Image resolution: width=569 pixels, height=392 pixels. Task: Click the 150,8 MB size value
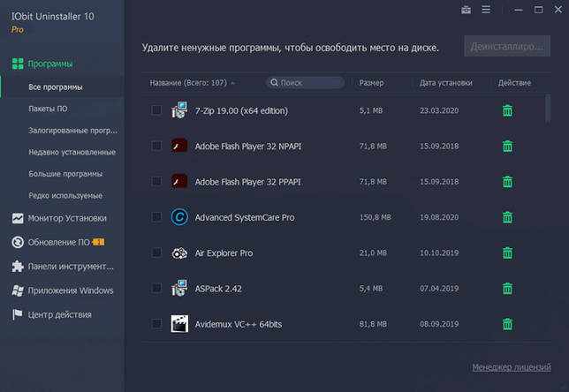[x=376, y=217]
